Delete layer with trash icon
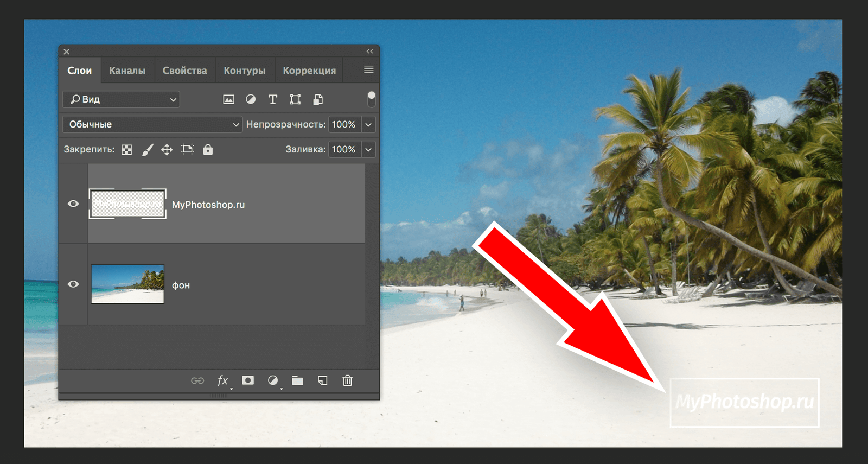 click(348, 380)
